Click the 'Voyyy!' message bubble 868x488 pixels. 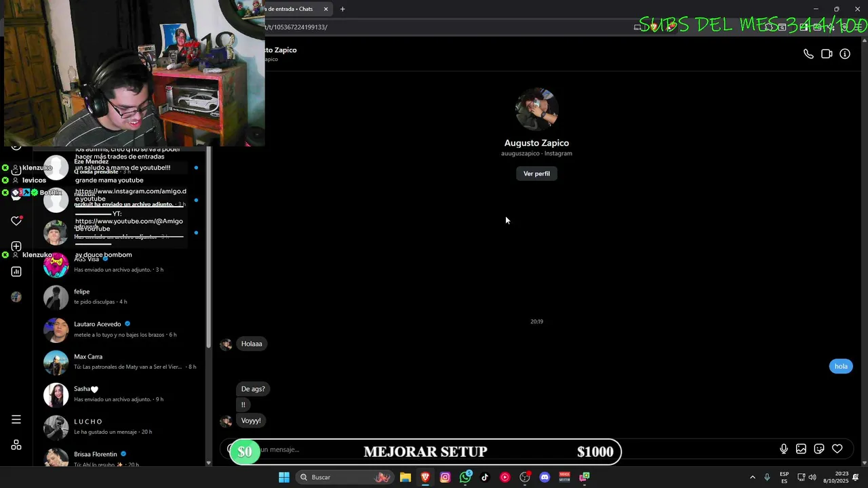[251, 421]
